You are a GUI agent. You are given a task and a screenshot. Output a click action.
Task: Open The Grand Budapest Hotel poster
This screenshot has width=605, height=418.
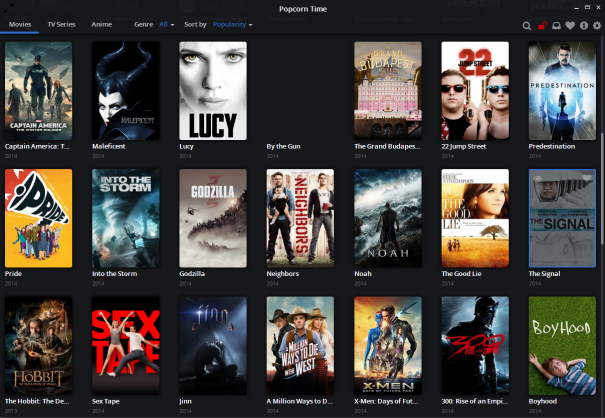tap(388, 91)
